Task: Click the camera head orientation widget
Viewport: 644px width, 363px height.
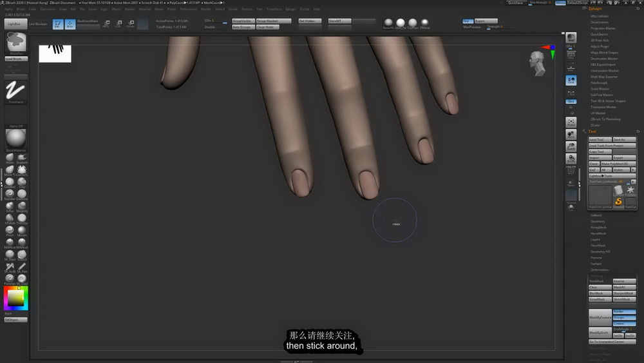Action: (537, 63)
